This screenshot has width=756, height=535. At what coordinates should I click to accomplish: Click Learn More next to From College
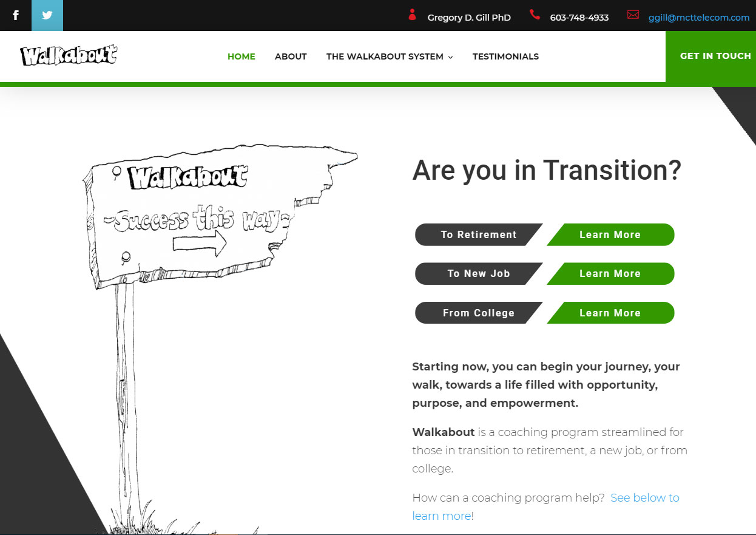(x=610, y=313)
